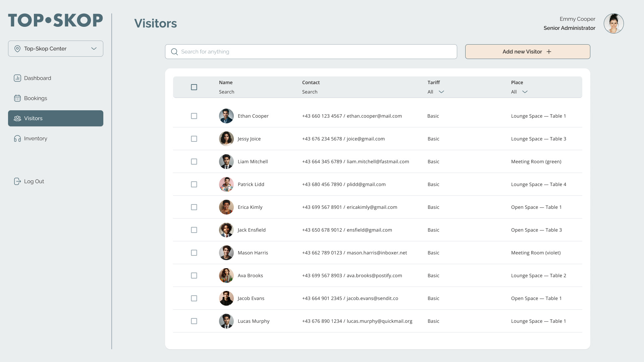Select Visitors in the sidebar

click(56, 118)
